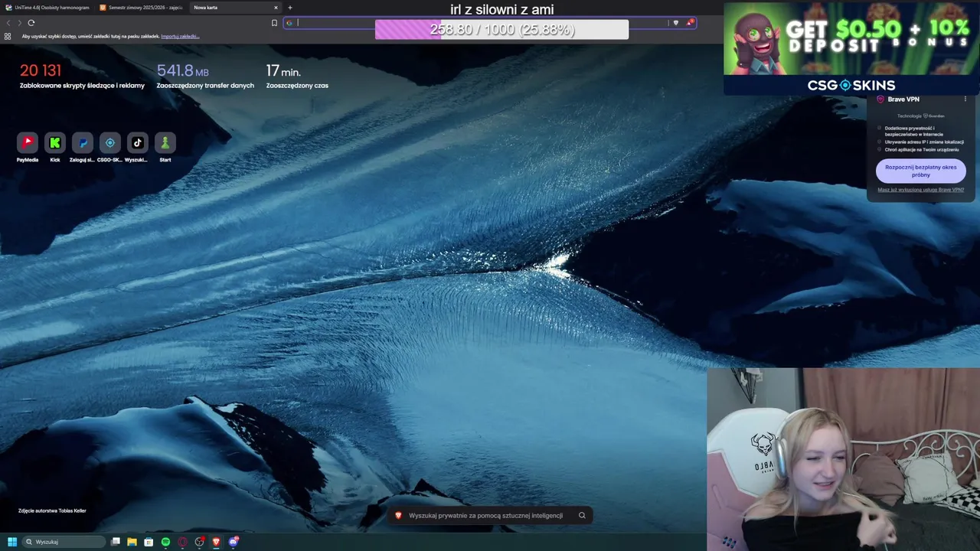Screen dimensions: 980x551
Task: Open the PayPal 'Zaloguj si...' shortcut tile
Action: (x=83, y=142)
